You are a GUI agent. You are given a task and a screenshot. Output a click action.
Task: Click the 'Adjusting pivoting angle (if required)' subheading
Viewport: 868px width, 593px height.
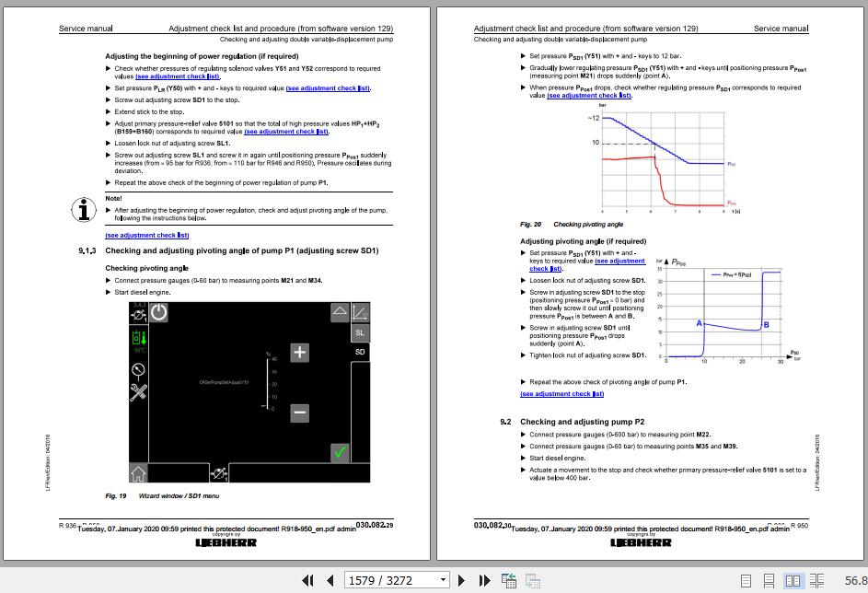pos(583,241)
